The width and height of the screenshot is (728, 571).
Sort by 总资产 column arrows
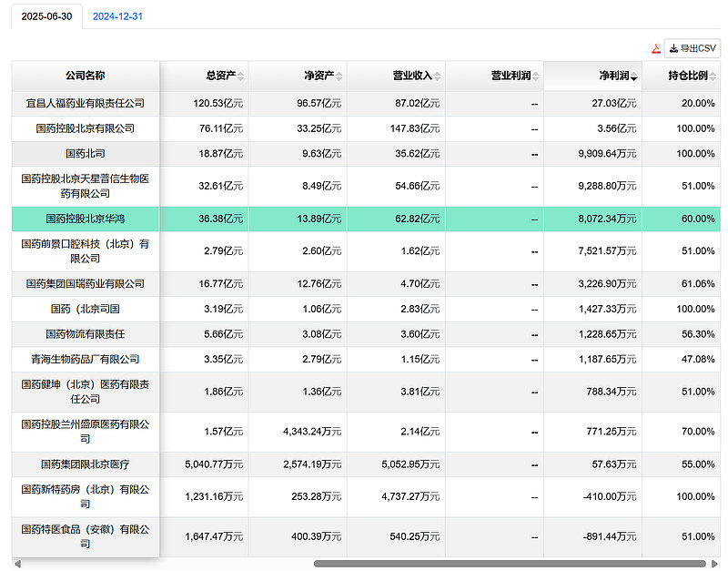click(240, 76)
